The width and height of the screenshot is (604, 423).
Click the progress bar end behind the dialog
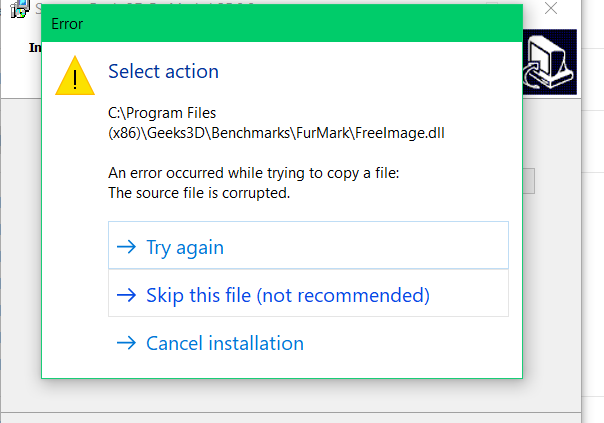point(530,180)
